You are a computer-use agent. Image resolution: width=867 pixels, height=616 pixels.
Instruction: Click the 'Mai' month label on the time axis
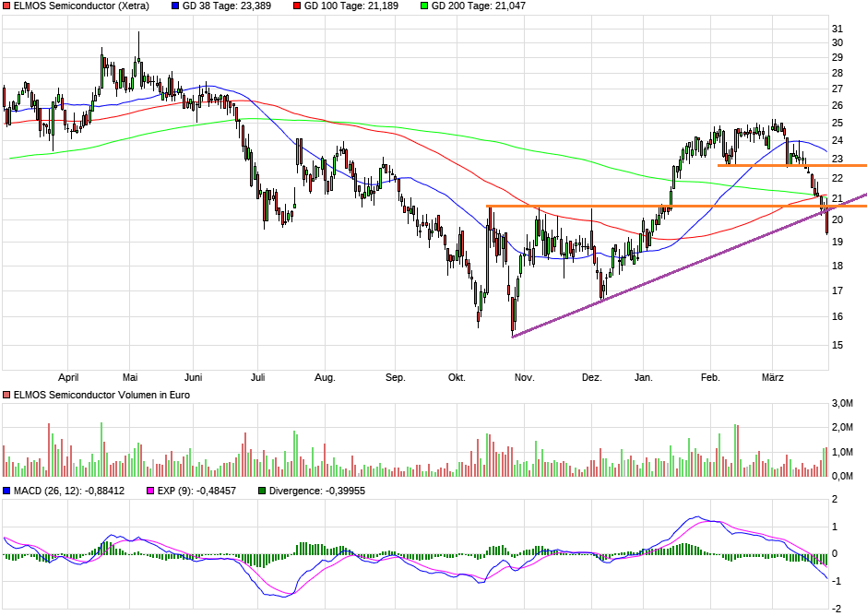pyautogui.click(x=130, y=377)
